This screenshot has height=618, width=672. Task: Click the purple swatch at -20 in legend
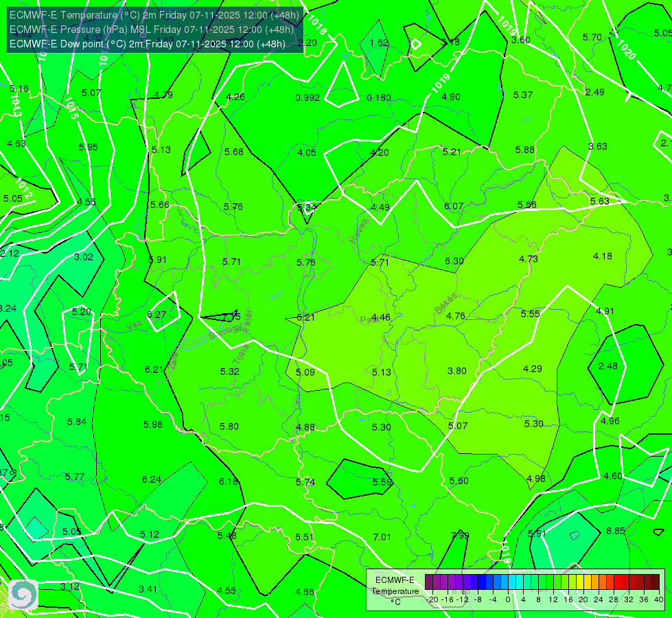[x=429, y=582]
